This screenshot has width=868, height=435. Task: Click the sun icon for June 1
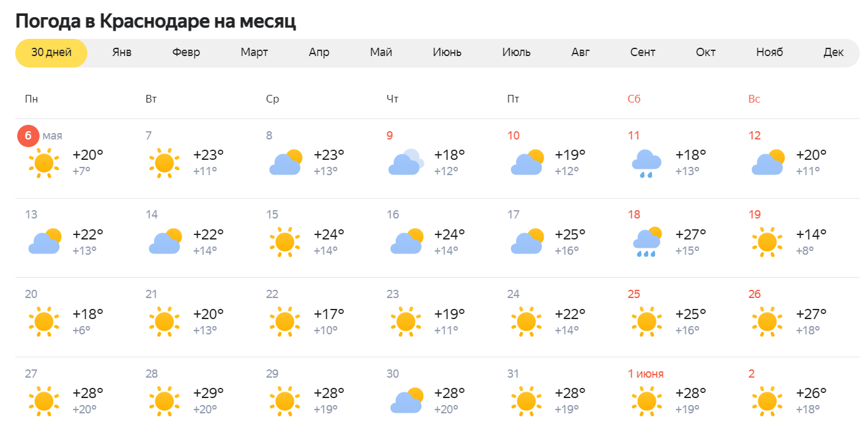point(646,401)
